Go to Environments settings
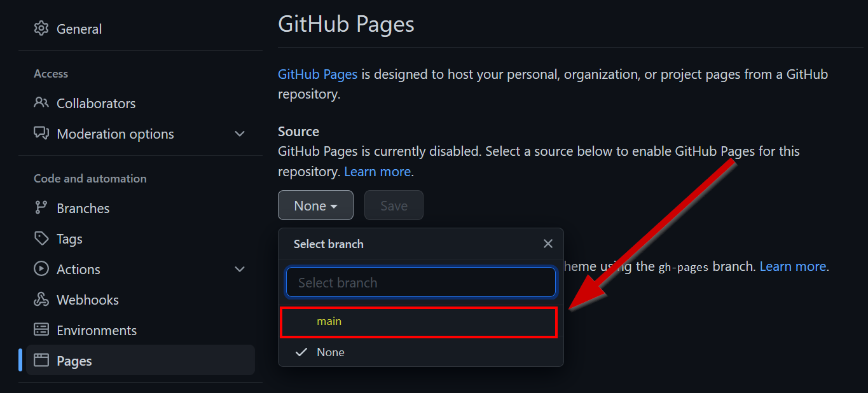Image resolution: width=868 pixels, height=393 pixels. click(x=96, y=330)
